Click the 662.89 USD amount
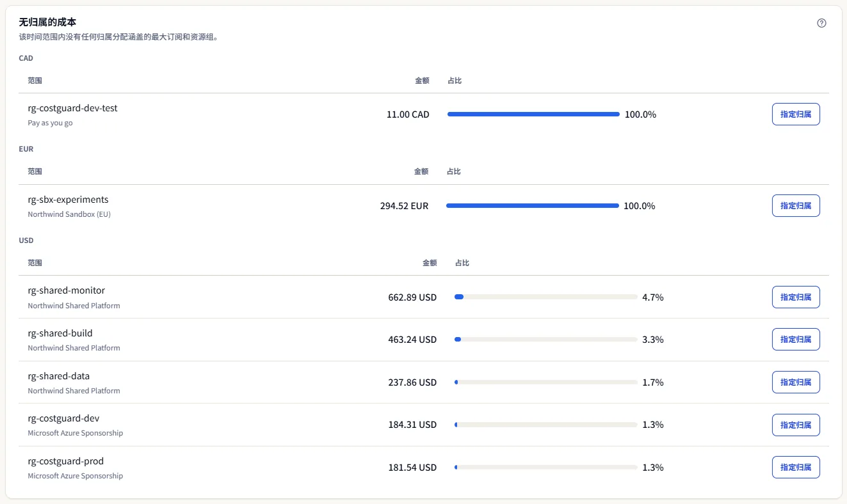This screenshot has height=504, width=847. pos(412,297)
